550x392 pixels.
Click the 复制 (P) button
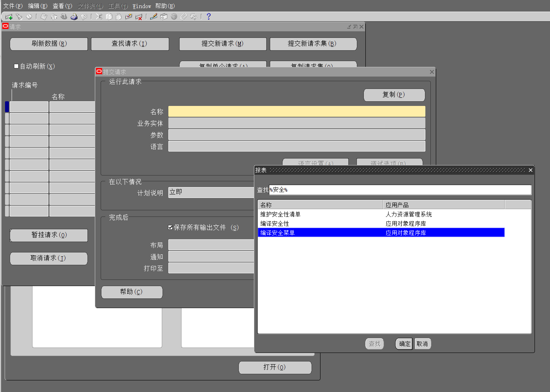[394, 95]
